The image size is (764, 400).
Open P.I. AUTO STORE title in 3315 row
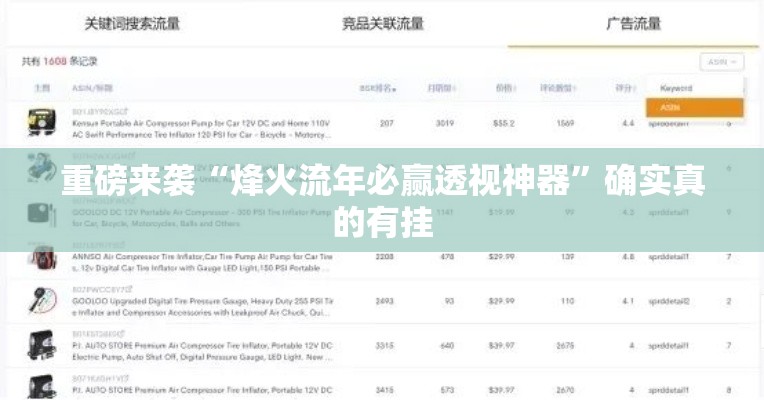[x=203, y=351]
